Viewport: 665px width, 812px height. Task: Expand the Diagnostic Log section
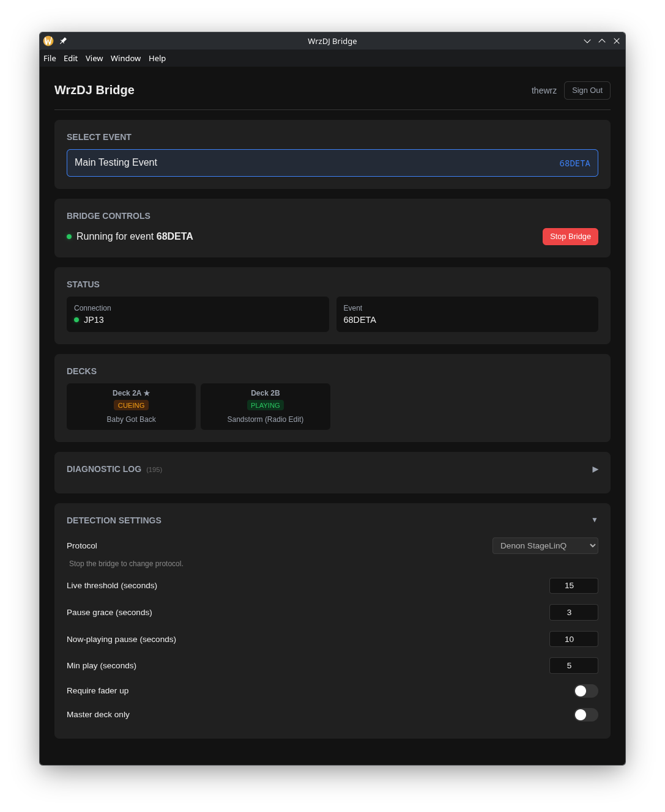(x=594, y=469)
